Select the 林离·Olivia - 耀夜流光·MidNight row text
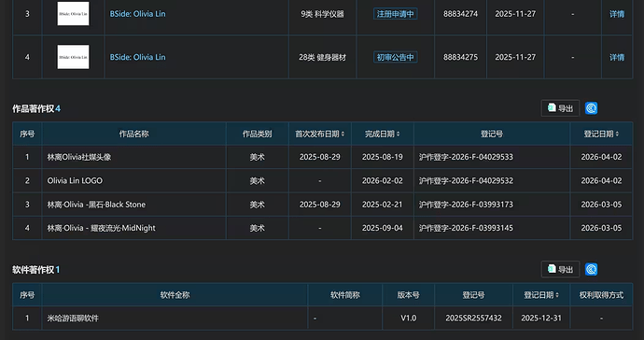Screen dimensions: 644x340 pyautogui.click(x=101, y=228)
